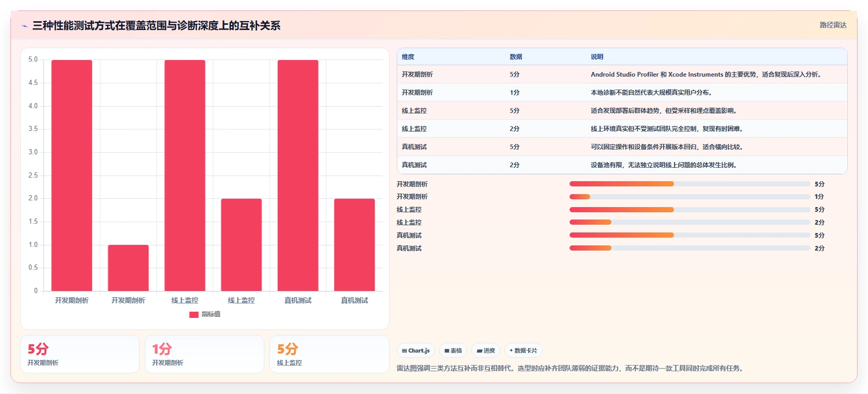This screenshot has height=394, width=868.
Task: Open the 5分 开发期剖析 stat card
Action: tap(80, 354)
